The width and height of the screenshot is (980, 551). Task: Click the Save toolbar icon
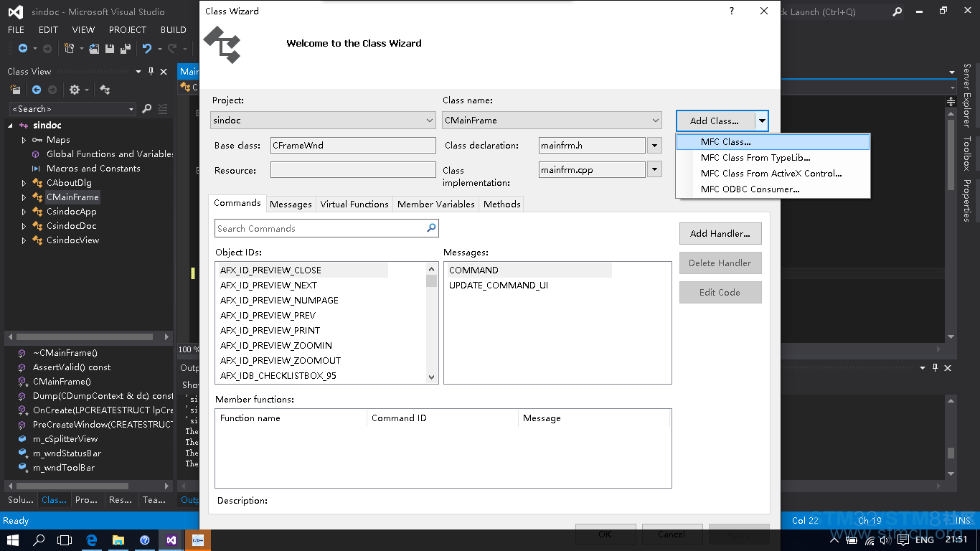coord(110,49)
